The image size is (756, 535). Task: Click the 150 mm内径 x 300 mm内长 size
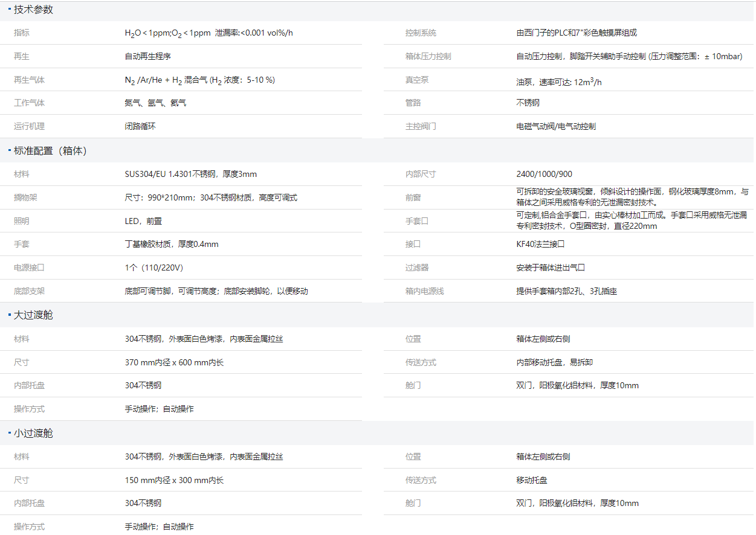174,480
